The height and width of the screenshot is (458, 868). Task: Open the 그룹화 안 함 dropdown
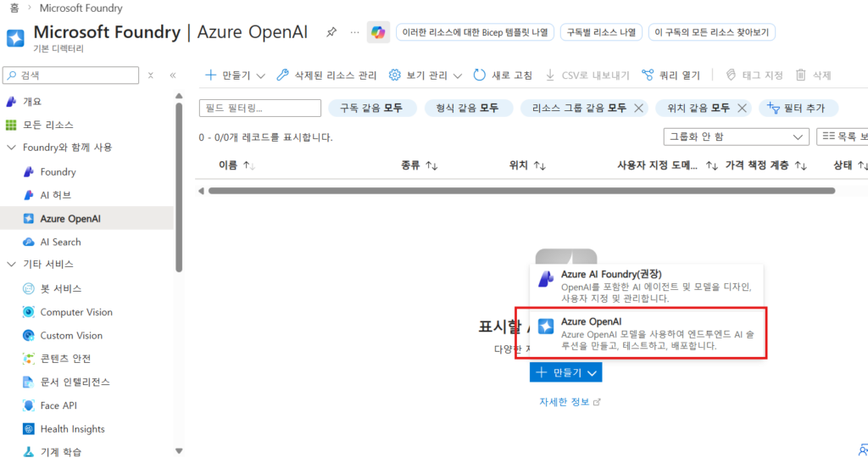(x=736, y=137)
